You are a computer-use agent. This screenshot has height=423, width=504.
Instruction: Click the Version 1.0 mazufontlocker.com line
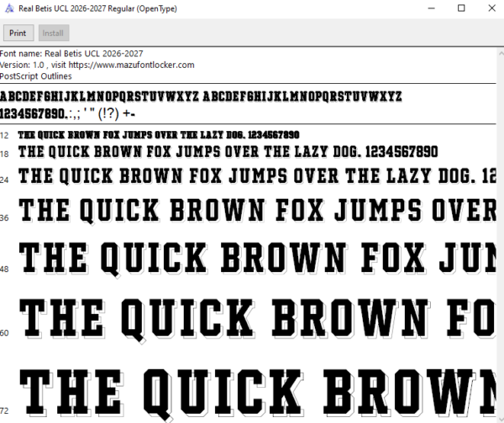(97, 65)
